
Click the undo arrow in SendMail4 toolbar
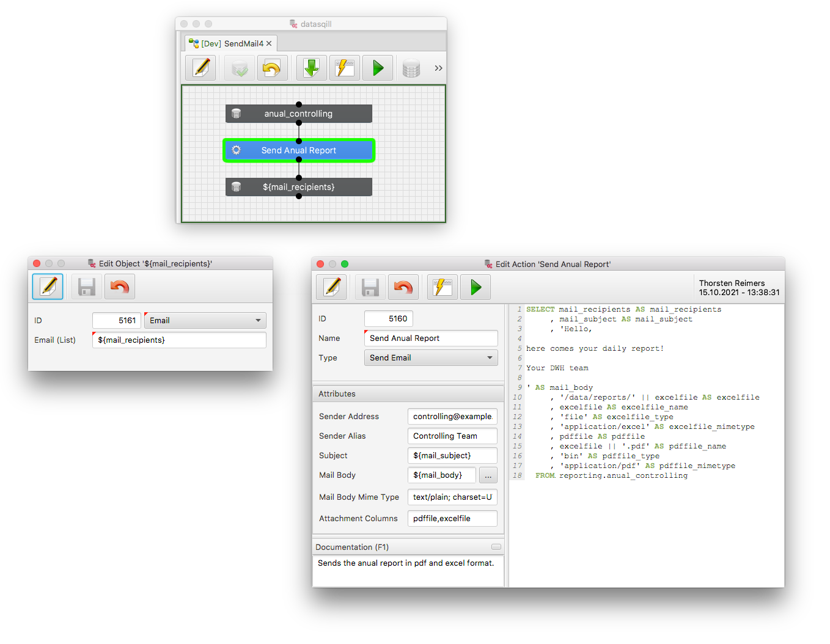point(271,68)
